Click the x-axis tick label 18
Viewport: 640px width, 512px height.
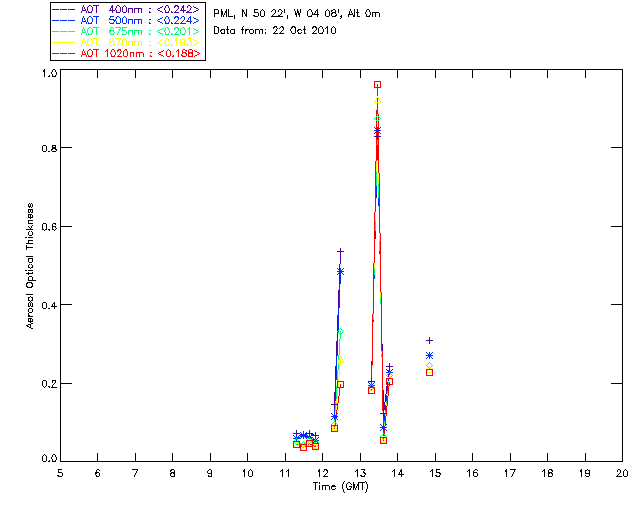point(548,473)
